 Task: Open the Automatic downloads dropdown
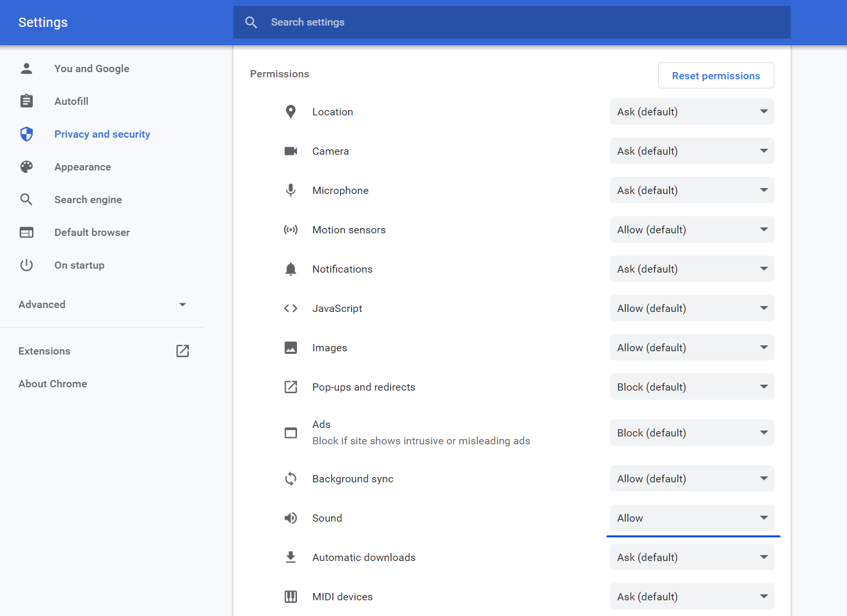click(692, 557)
